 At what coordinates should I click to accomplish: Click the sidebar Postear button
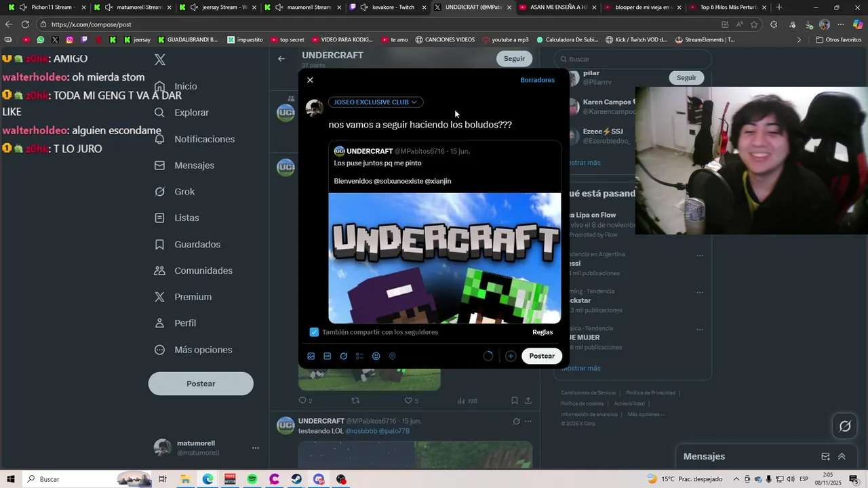[201, 384]
